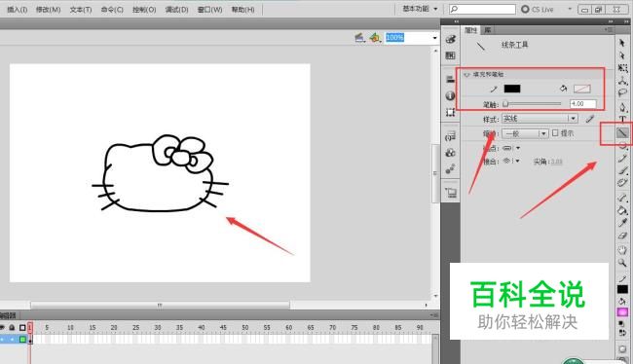
Task: Click the no-fill color swatch in properties
Action: tap(582, 89)
